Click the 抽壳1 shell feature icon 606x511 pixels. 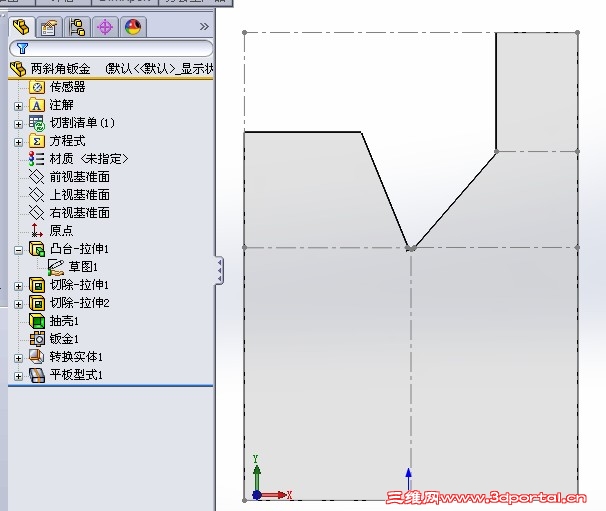[37, 321]
